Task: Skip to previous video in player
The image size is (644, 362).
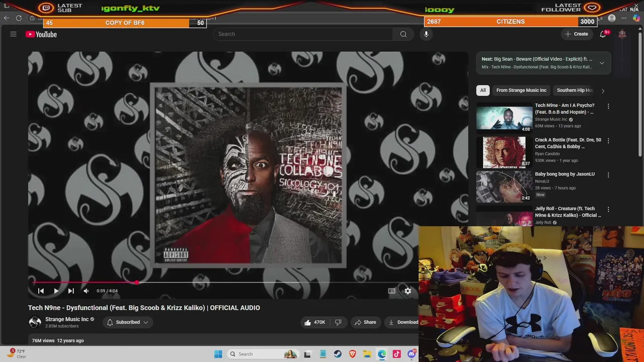Action: (x=41, y=291)
